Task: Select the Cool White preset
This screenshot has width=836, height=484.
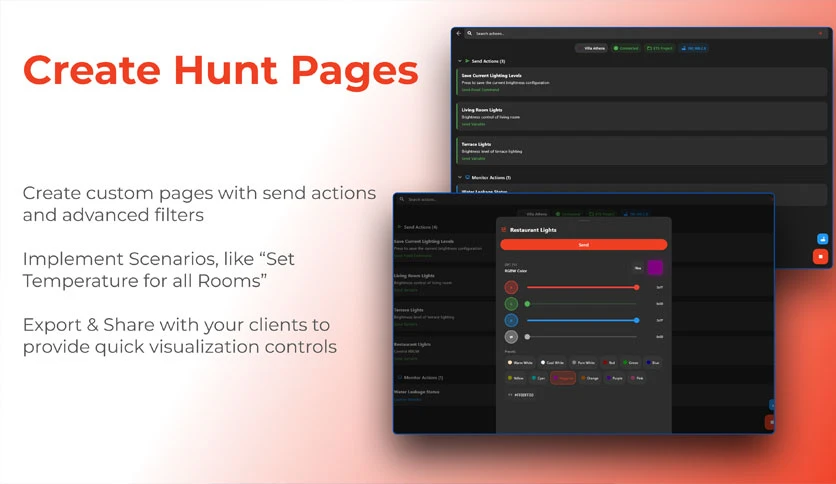Action: (x=552, y=362)
